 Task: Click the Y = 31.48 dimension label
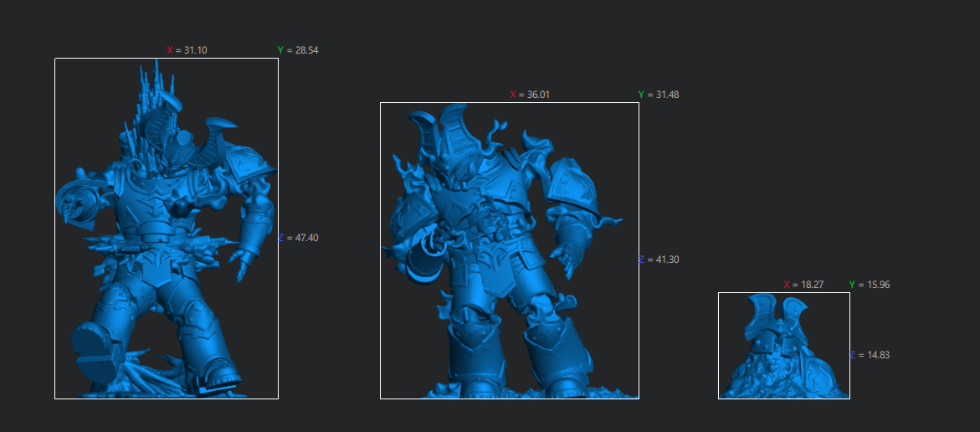pos(658,95)
